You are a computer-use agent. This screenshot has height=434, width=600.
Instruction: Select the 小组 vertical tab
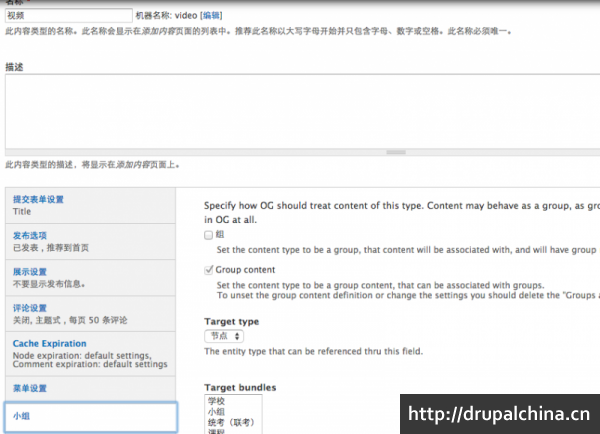91,417
